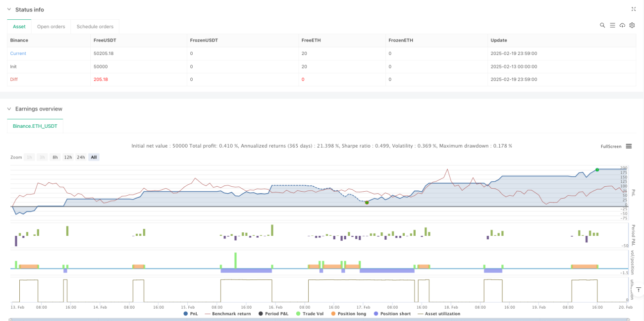Open the chart hamburger menu icon

point(629,146)
